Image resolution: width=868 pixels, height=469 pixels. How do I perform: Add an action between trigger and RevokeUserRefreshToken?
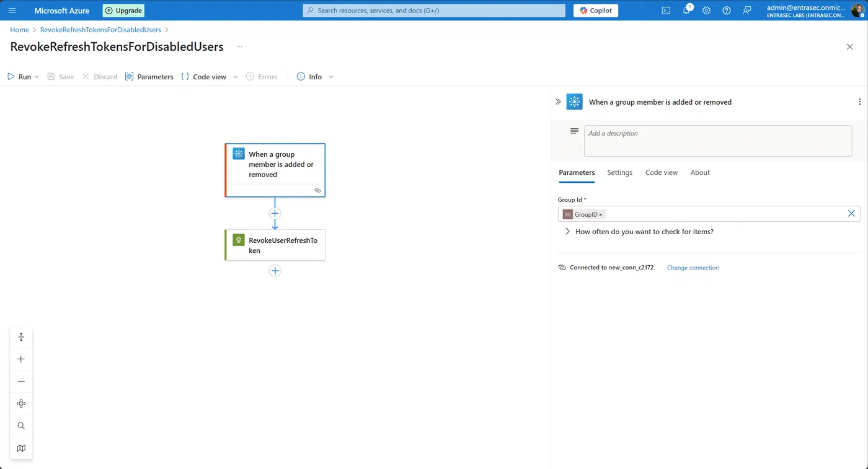click(x=275, y=213)
